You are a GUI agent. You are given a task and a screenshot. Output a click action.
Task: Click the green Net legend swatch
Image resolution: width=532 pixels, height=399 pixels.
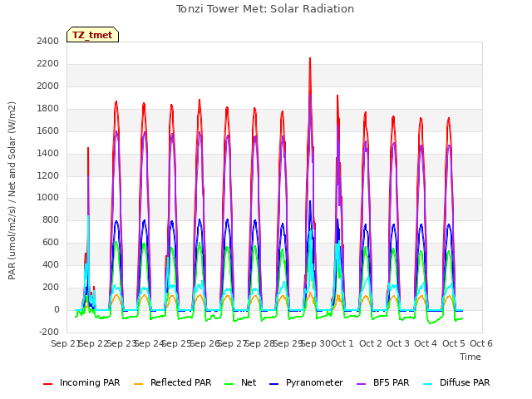point(229,384)
